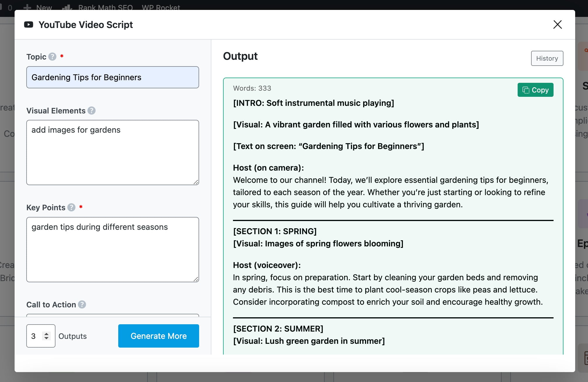Focus the Visual Elements text area
The width and height of the screenshot is (588, 382).
(112, 153)
